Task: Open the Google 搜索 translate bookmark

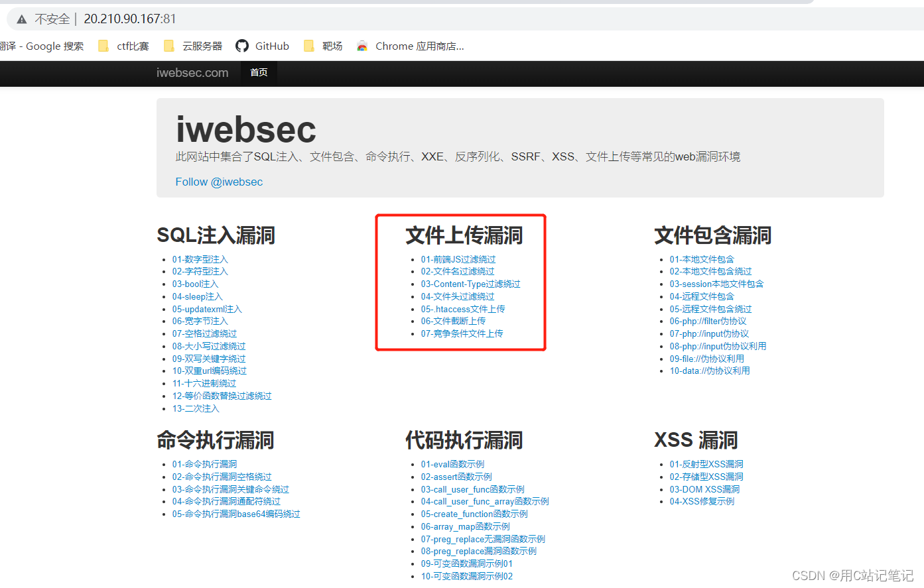Action: [x=42, y=46]
